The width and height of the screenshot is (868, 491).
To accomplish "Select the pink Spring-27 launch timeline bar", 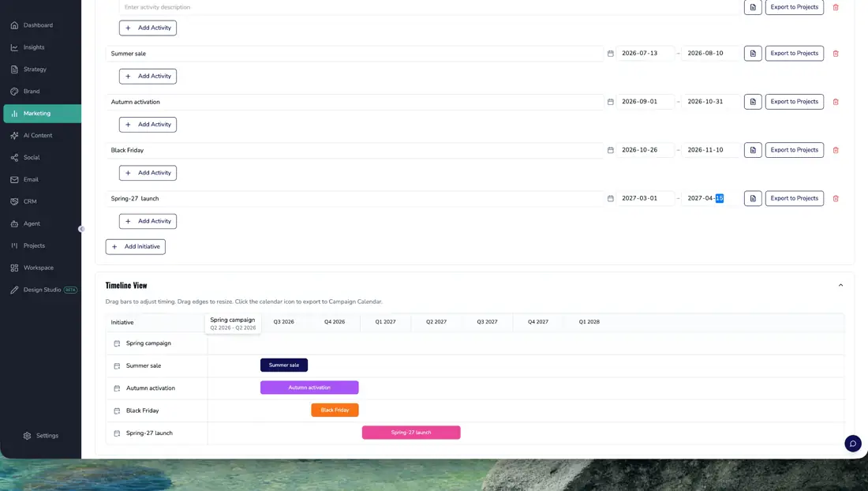I will pos(411,433).
